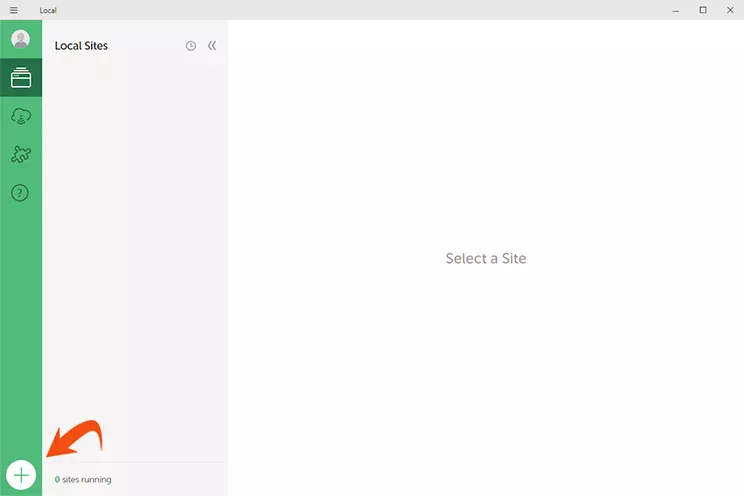Click the 'Local' window title text
Screen dimensions: 744x496
[x=48, y=10]
